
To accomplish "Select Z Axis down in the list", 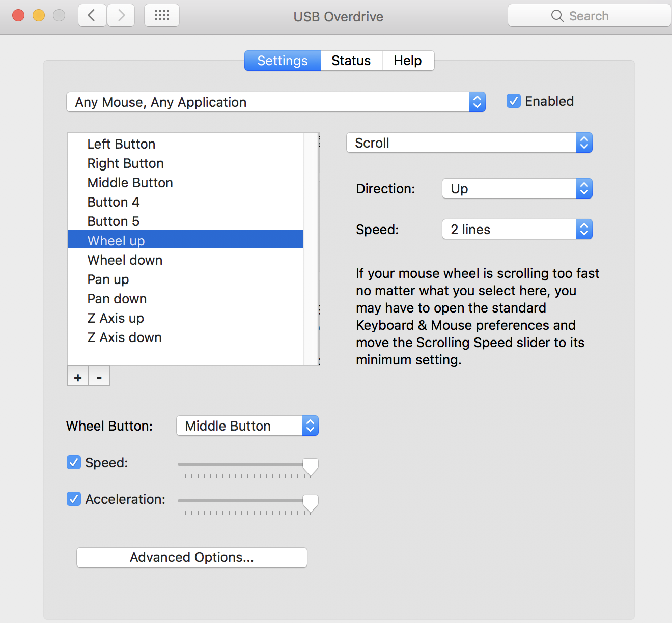I will 185,337.
